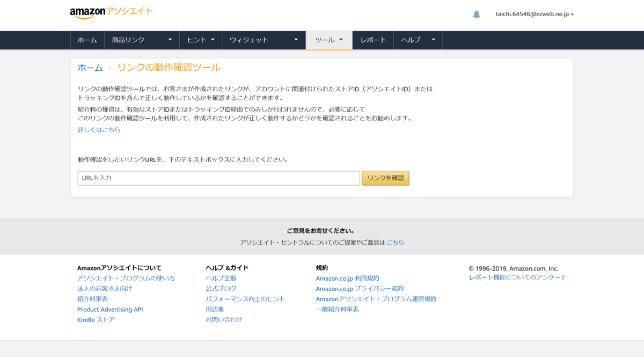Go to the レポート nav tab
Screen dimensions: 644x357
[373, 40]
